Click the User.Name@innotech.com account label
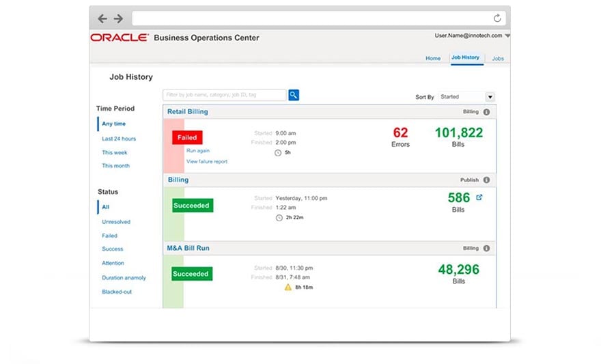This screenshot has width=601, height=364. [468, 36]
